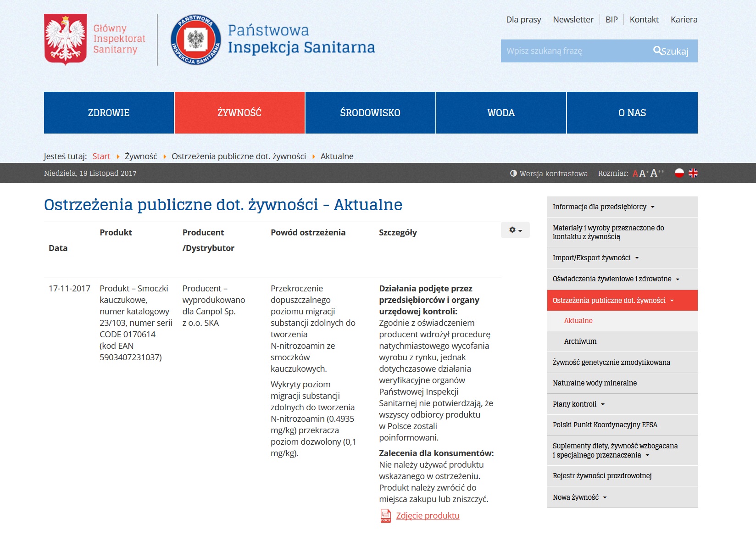Open Materiały i wyroby przeznaczone do kontaktu
The width and height of the screenshot is (756, 536).
coord(622,232)
